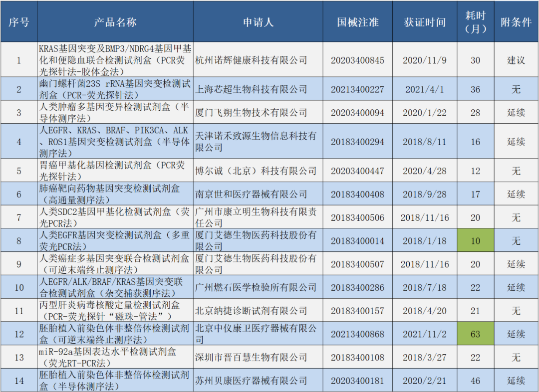Click the 附条件 column header
Image resolution: width=539 pixels, height=392 pixels.
click(x=516, y=22)
